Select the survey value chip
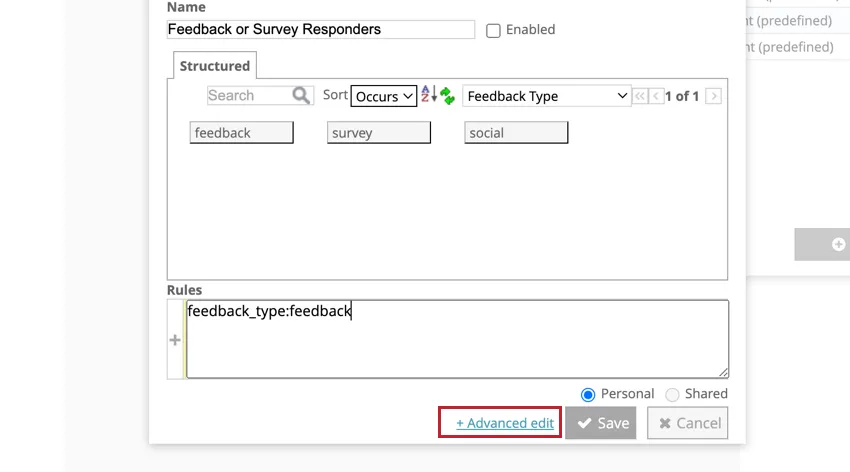 379,133
